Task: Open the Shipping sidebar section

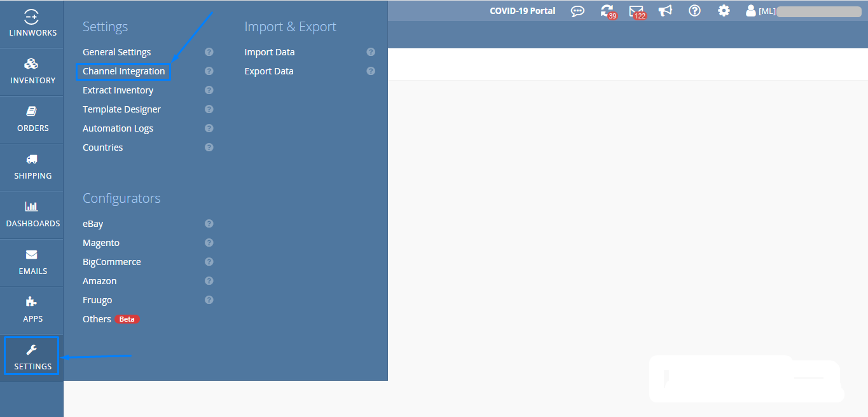Action: (32, 167)
